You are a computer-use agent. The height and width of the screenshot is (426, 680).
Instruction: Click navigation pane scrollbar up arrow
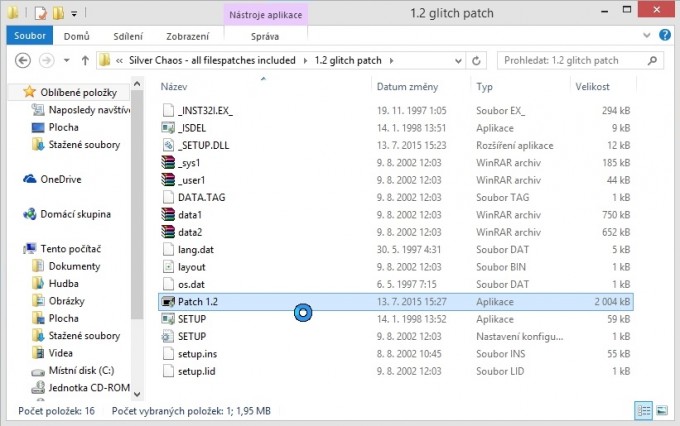point(137,84)
